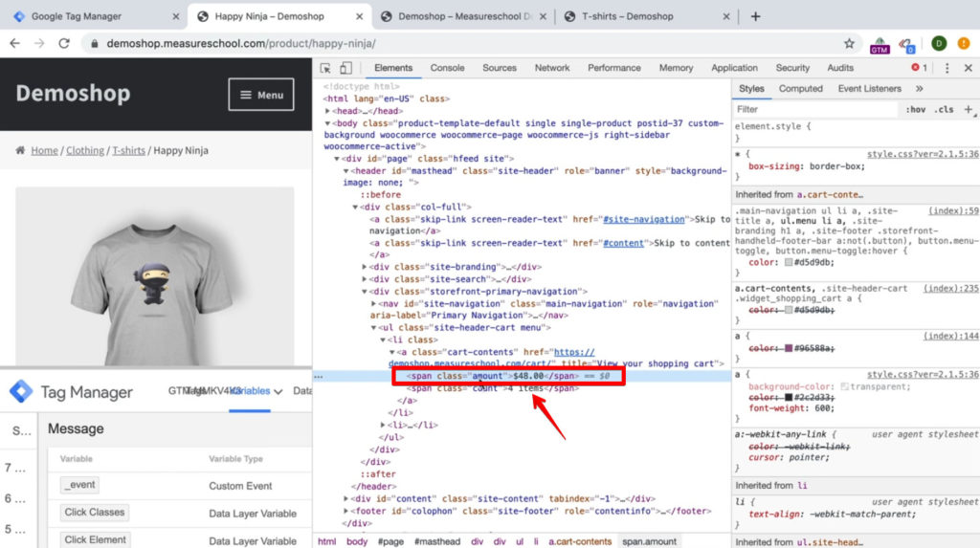
Task: Toggle the DevTools device toolbar icon
Action: pos(345,68)
